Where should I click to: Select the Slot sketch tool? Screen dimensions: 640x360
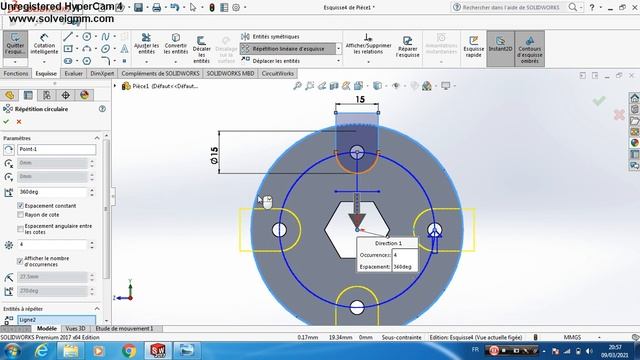[68, 61]
